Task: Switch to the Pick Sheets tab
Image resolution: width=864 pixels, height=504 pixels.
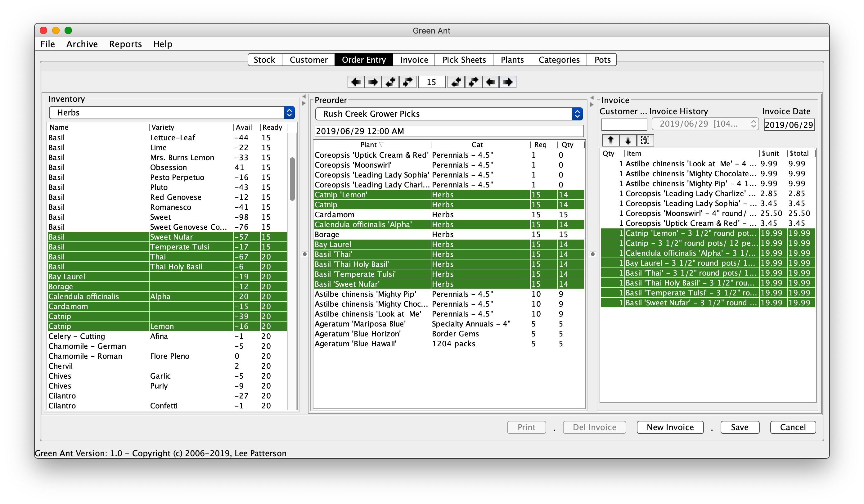Action: pyautogui.click(x=464, y=60)
